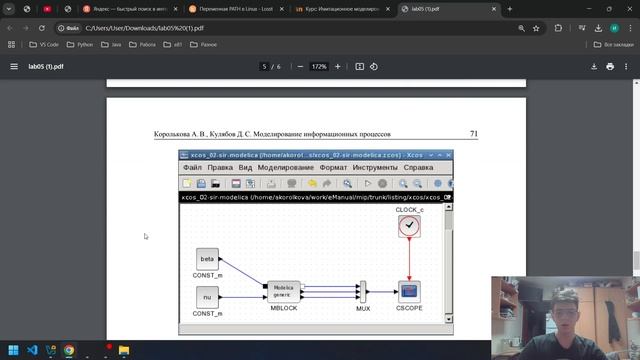
Task: Rotate the PDF counterclockwise
Action: click(x=374, y=67)
